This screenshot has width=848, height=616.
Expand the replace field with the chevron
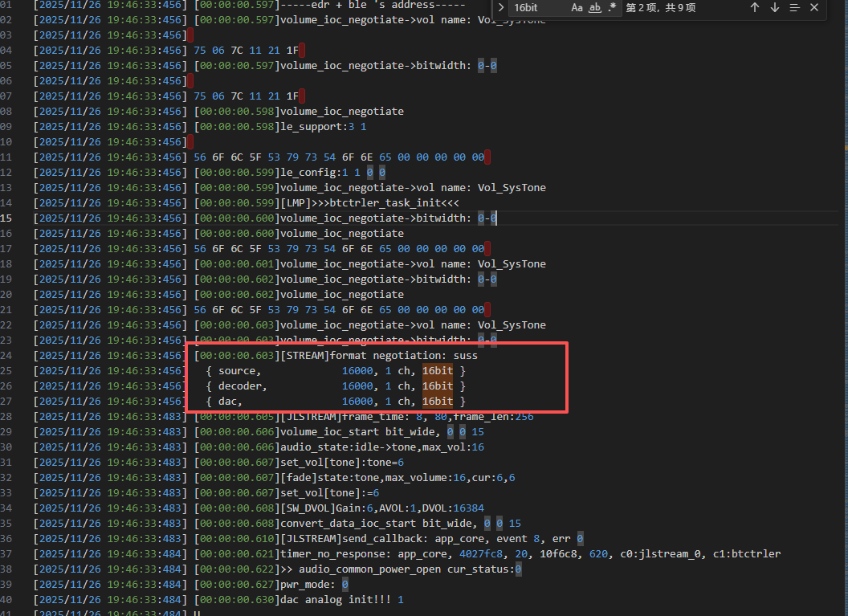pyautogui.click(x=501, y=7)
